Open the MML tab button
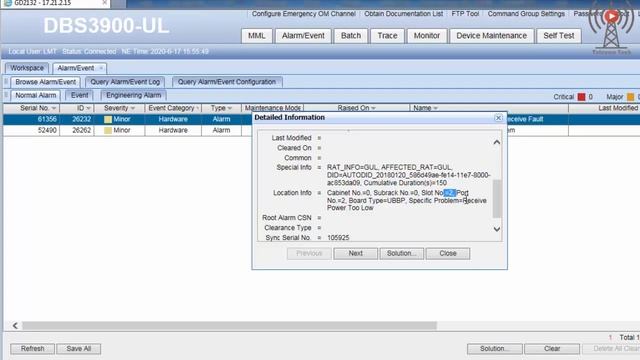Image resolution: width=640 pixels, height=360 pixels. (x=256, y=36)
